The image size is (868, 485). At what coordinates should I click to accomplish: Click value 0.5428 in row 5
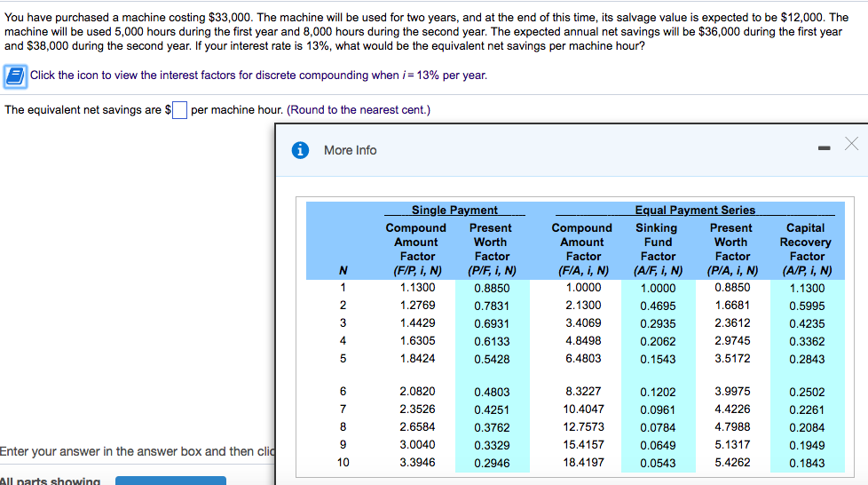click(492, 359)
